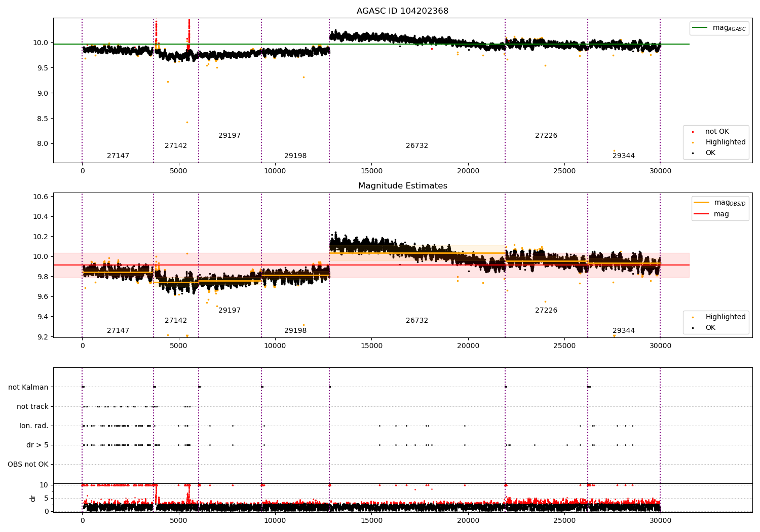This screenshot has width=760, height=532.
Task: Click OBSID label 27226 in AGASC ID plot
Action: [546, 135]
